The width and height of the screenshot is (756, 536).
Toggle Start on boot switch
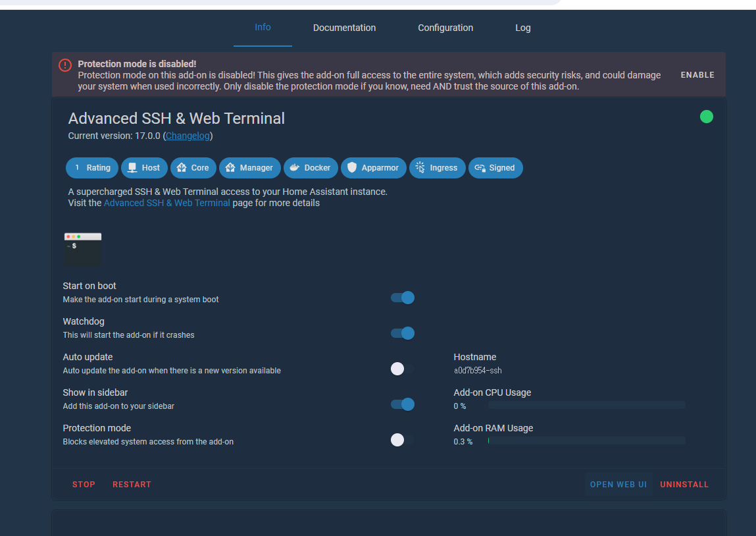point(402,298)
